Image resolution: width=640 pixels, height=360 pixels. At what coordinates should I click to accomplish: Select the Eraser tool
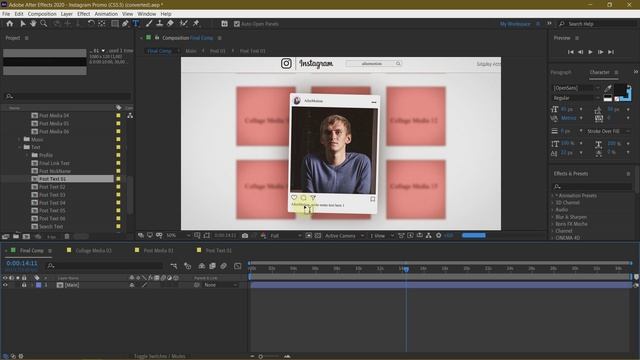[x=170, y=24]
